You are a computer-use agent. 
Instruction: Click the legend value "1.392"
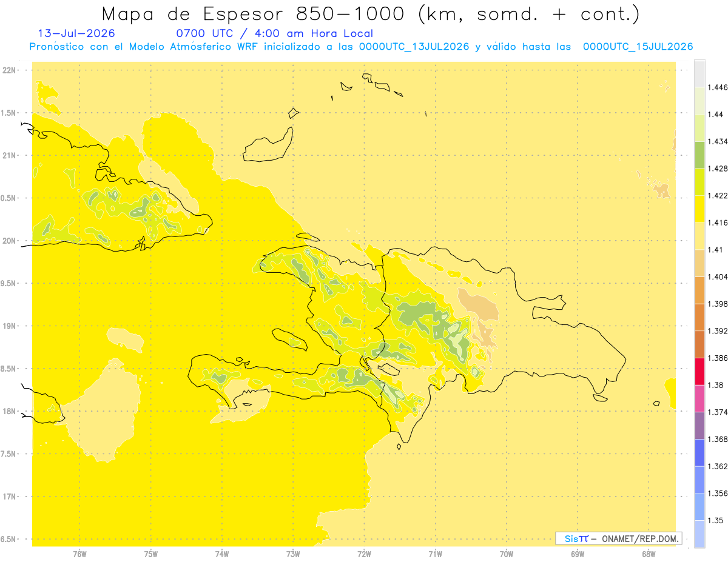719,331
